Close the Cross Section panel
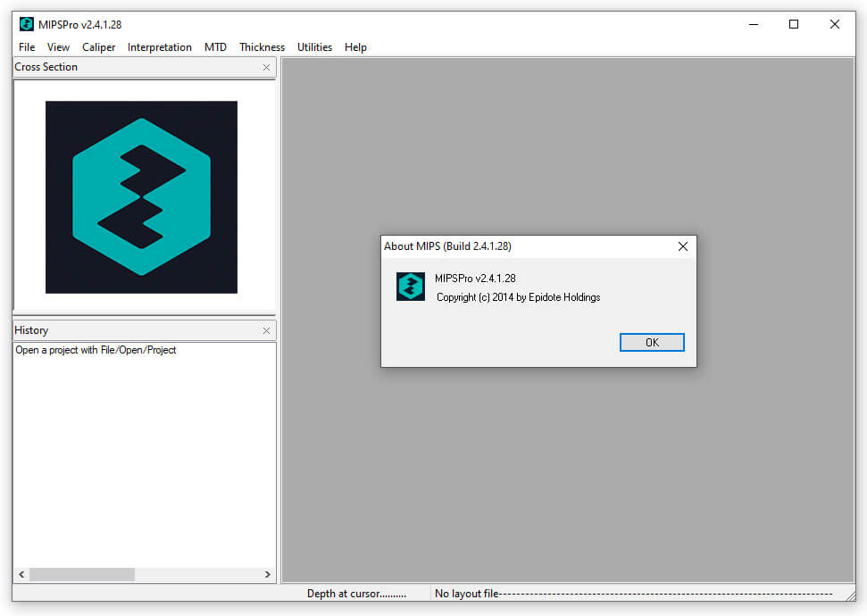Viewport: 867px width, 616px height. tap(265, 67)
